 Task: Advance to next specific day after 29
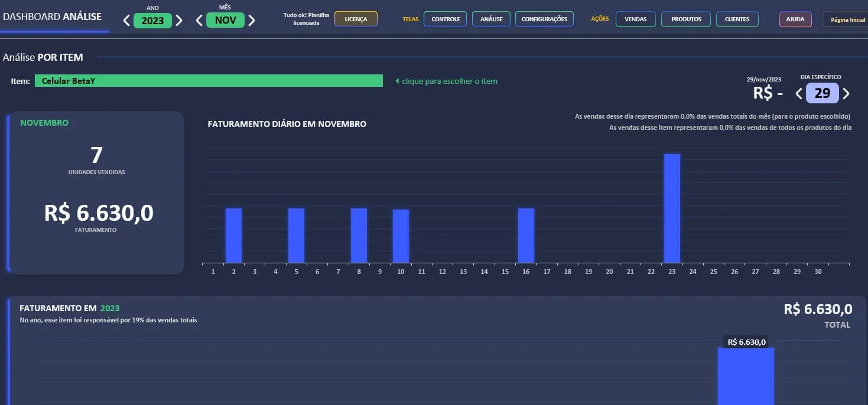tap(846, 93)
